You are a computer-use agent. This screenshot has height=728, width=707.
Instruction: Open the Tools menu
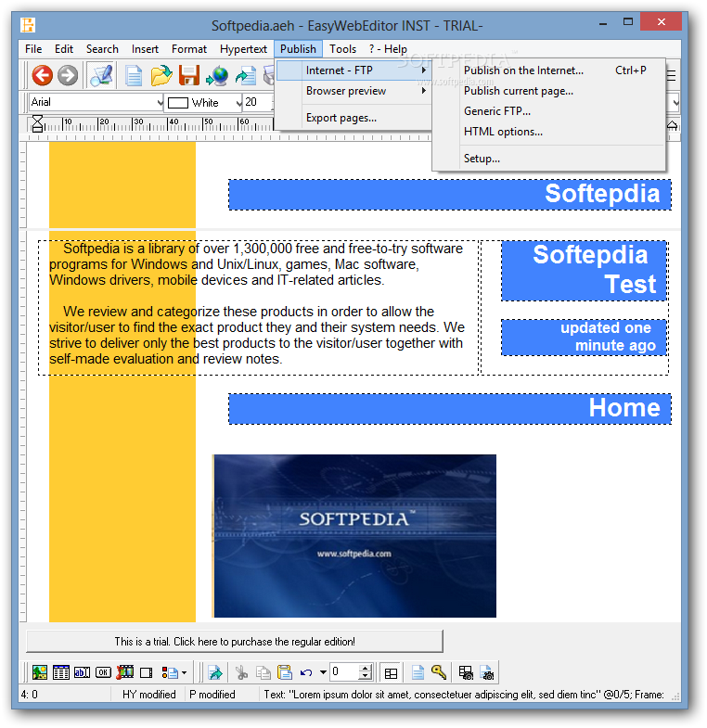342,49
